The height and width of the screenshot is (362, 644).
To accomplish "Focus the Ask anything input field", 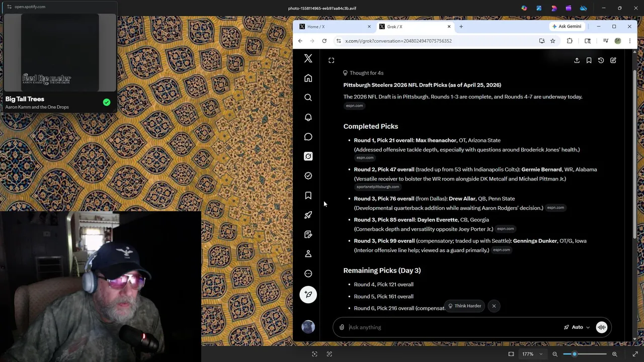I will [x=453, y=327].
